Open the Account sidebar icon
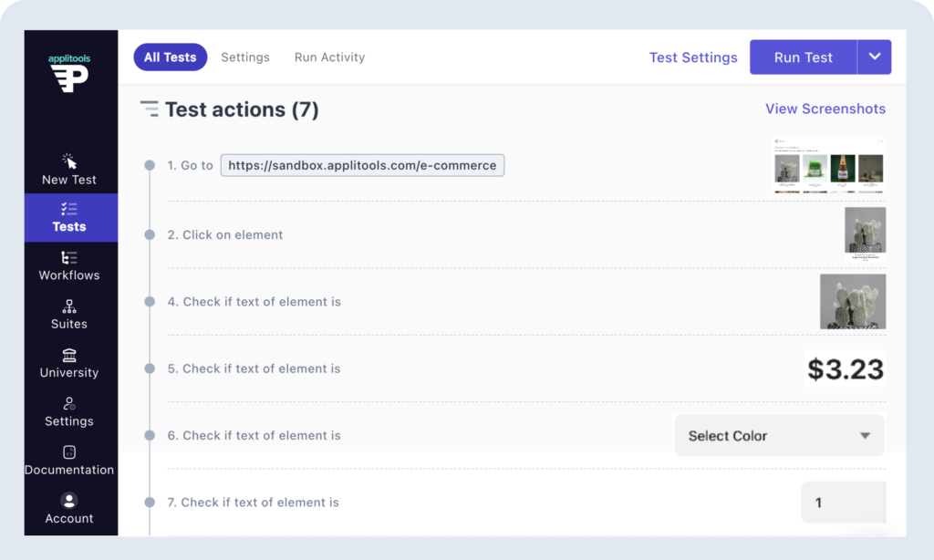Viewport: 934px width, 560px height. (69, 509)
